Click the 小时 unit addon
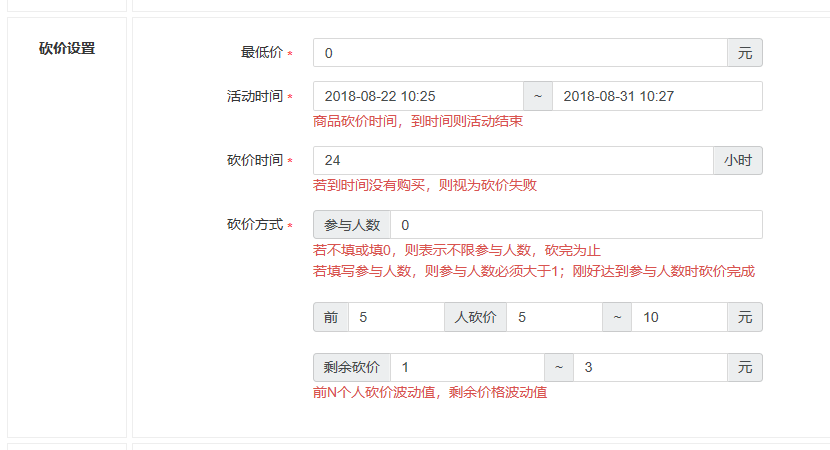This screenshot has height=450, width=830. click(737, 161)
